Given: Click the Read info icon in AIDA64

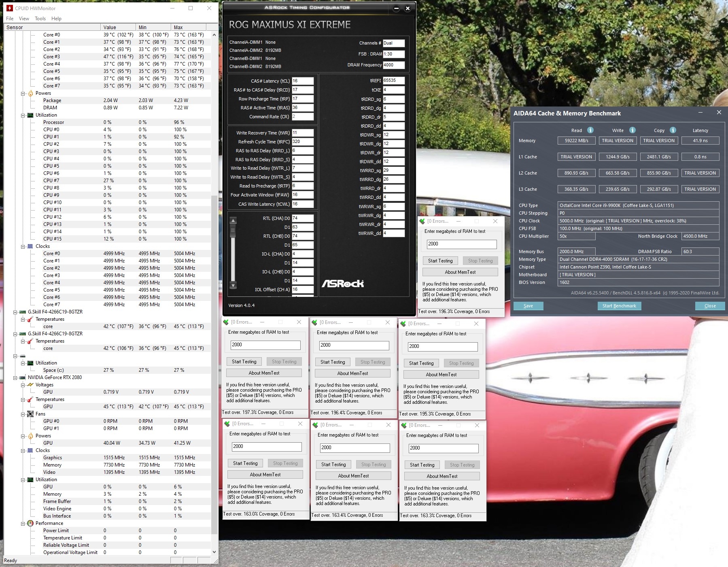Looking at the screenshot, I should coord(590,130).
